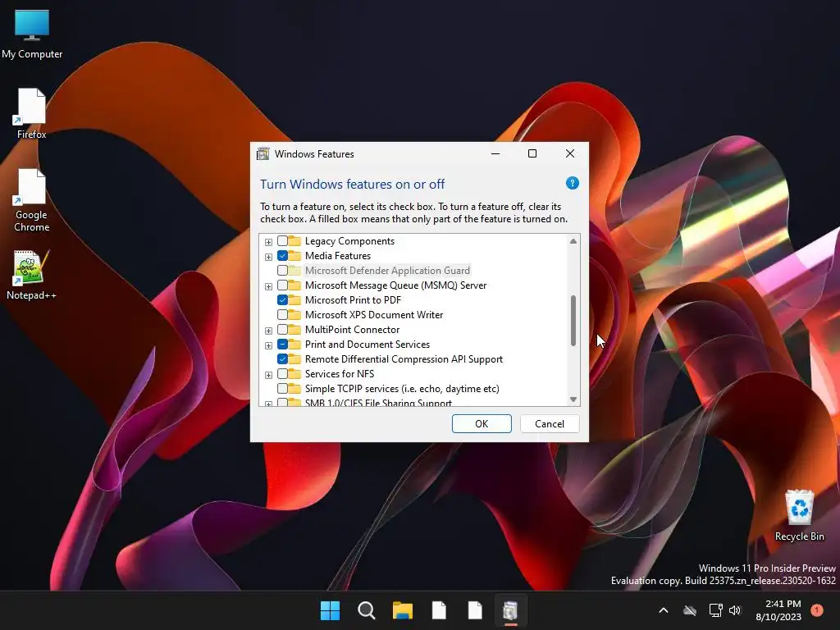
Task: Click the cloud sync tray icon
Action: 690,610
